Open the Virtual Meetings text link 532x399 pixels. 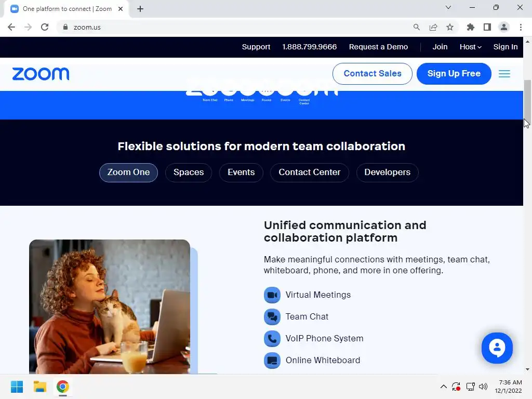click(318, 295)
